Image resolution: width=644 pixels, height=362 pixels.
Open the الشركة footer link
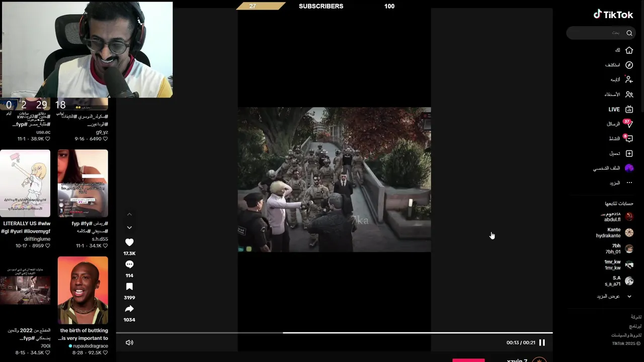tap(636, 317)
